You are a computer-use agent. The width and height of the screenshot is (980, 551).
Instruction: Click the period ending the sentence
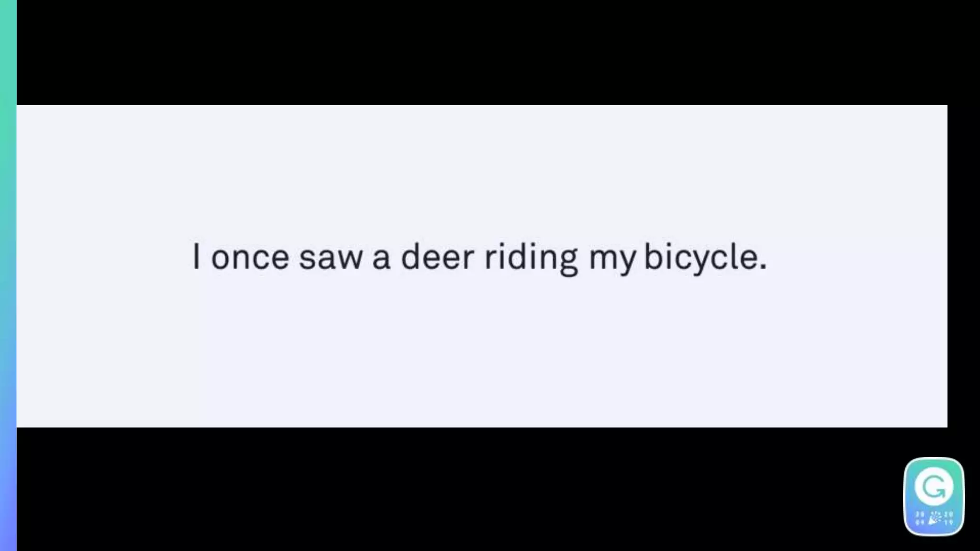[x=763, y=267]
